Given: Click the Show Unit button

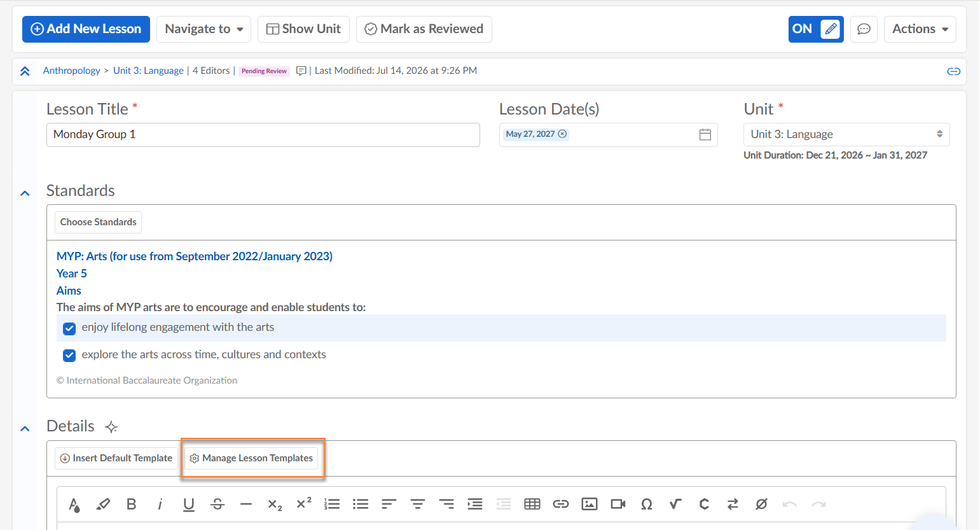Looking at the screenshot, I should [303, 29].
